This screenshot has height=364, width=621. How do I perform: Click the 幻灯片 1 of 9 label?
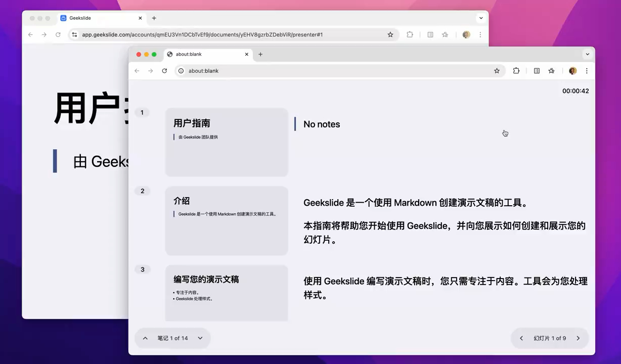(550, 338)
